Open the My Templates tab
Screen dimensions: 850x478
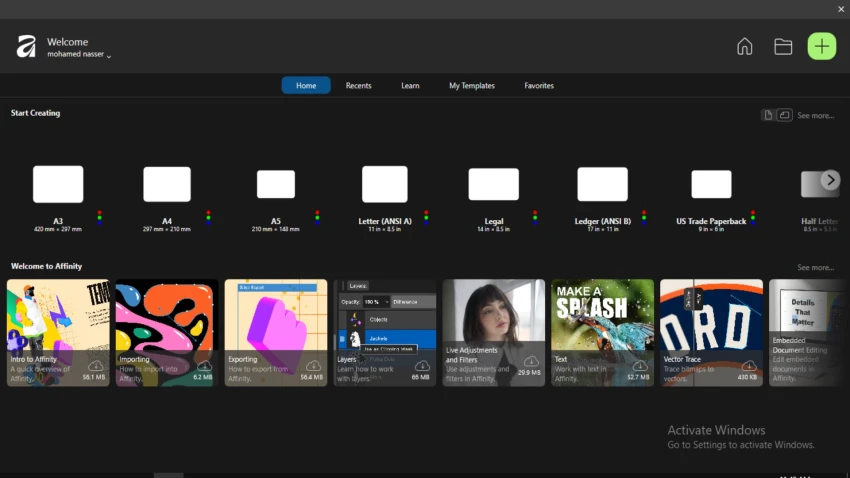coord(471,86)
